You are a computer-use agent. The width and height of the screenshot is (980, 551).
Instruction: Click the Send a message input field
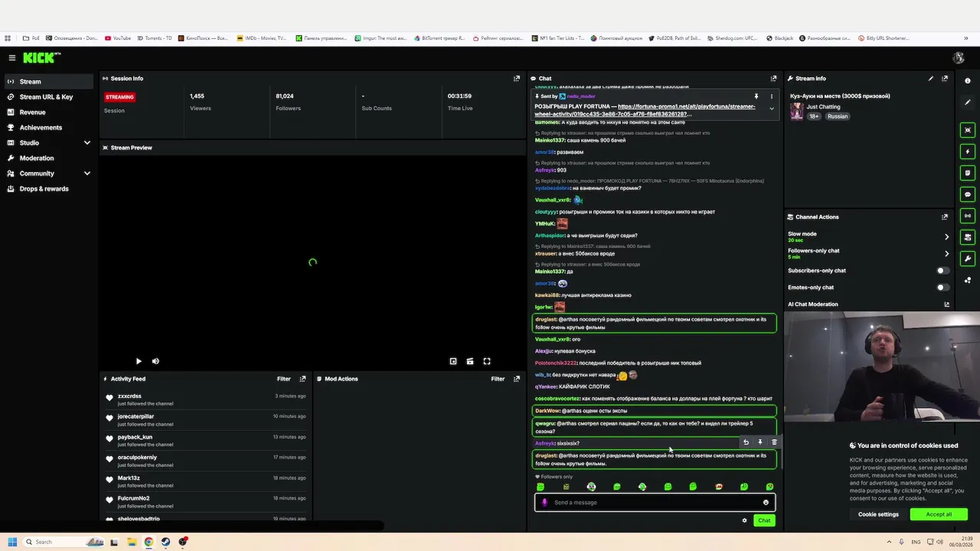point(655,503)
